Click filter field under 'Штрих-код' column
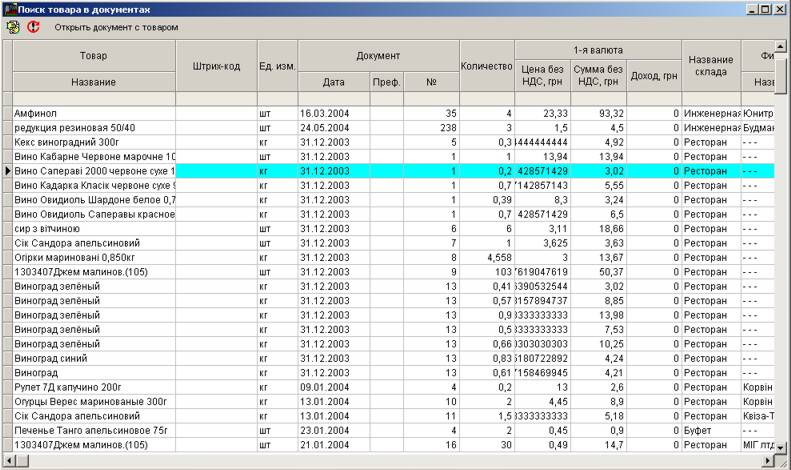Viewport: 791px width, 470px height. [x=216, y=99]
